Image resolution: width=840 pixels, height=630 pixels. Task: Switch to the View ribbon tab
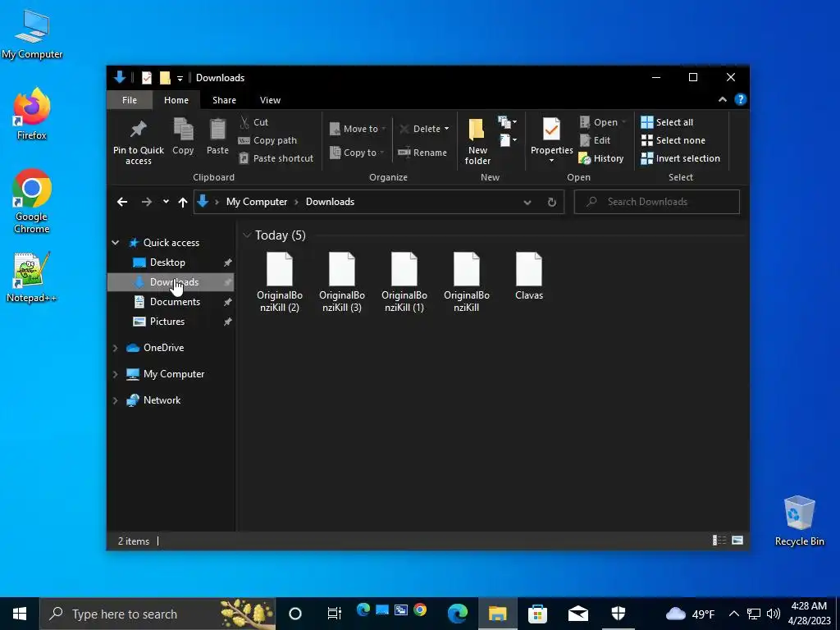(270, 100)
